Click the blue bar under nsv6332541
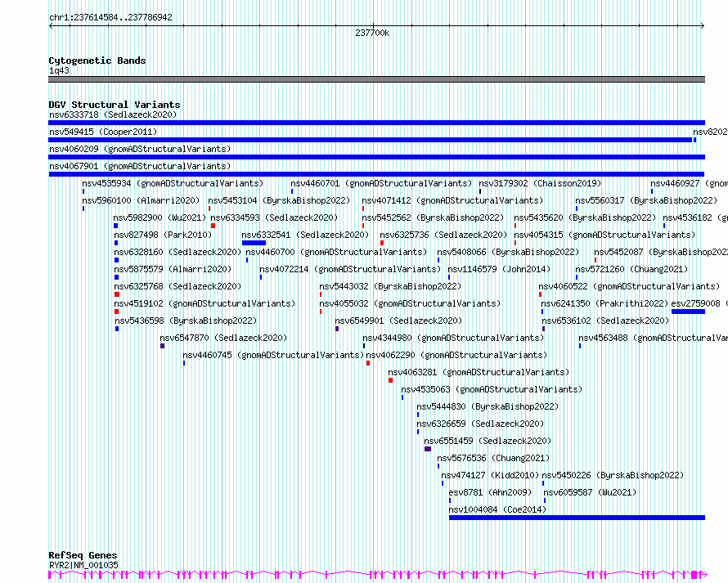 pyautogui.click(x=254, y=243)
